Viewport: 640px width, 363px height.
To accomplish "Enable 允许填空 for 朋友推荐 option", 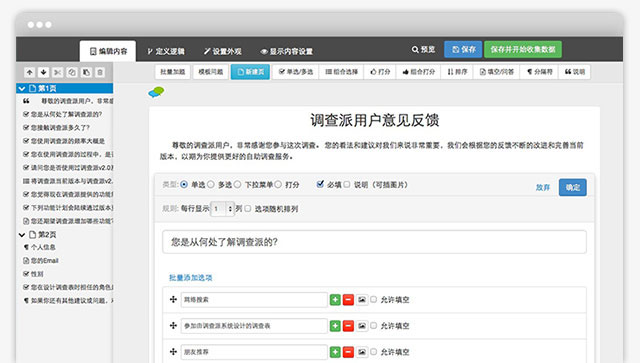I will pyautogui.click(x=373, y=352).
